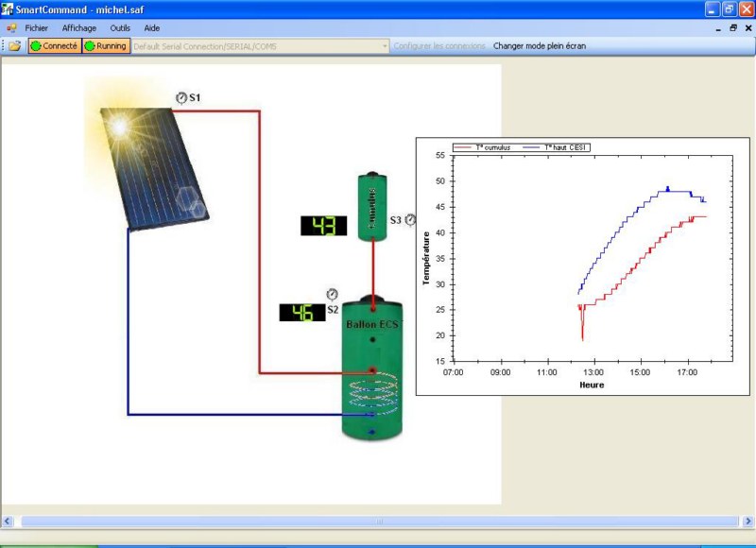Click the application icon in menu bar
The width and height of the screenshot is (756, 548).
(x=11, y=28)
